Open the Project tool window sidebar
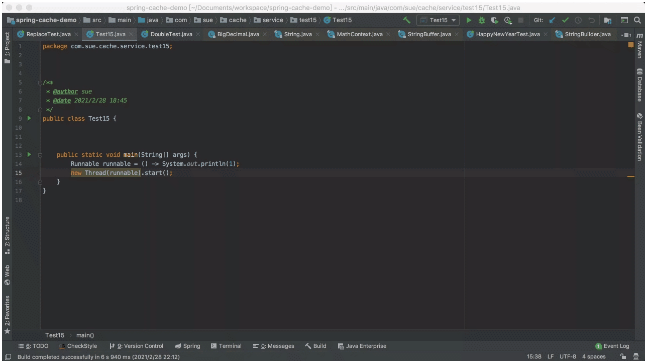This screenshot has height=361, width=645. [x=7, y=48]
